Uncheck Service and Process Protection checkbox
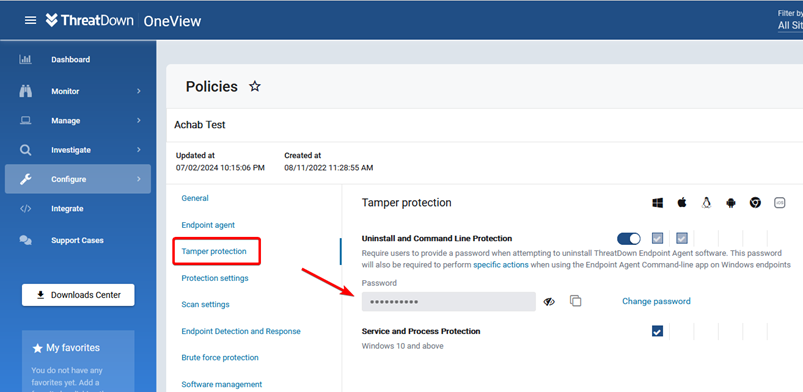The width and height of the screenshot is (803, 392). (x=658, y=331)
